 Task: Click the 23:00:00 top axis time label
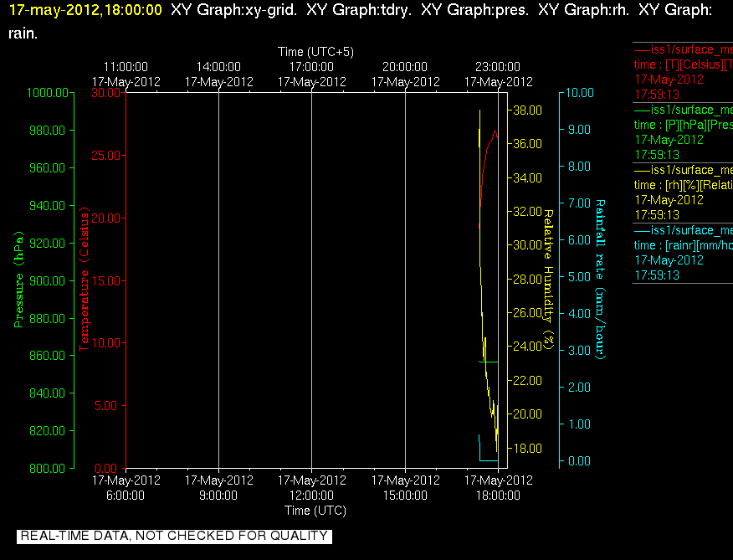pyautogui.click(x=499, y=74)
